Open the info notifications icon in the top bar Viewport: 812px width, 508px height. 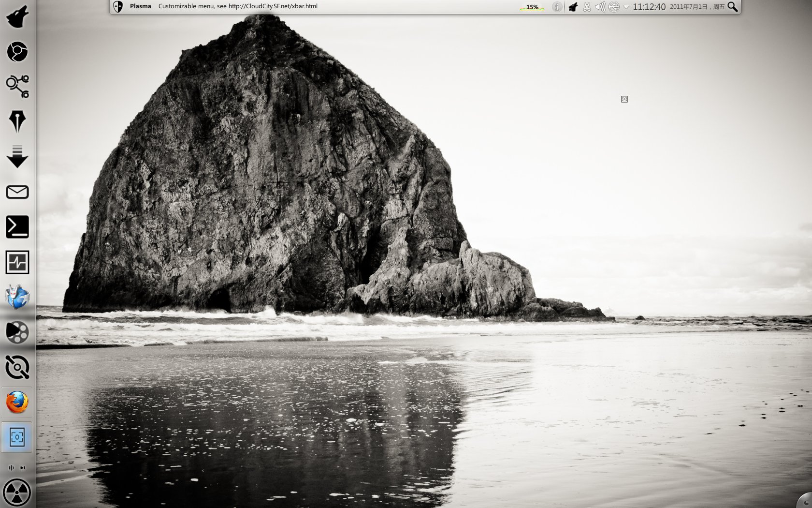pyautogui.click(x=557, y=7)
